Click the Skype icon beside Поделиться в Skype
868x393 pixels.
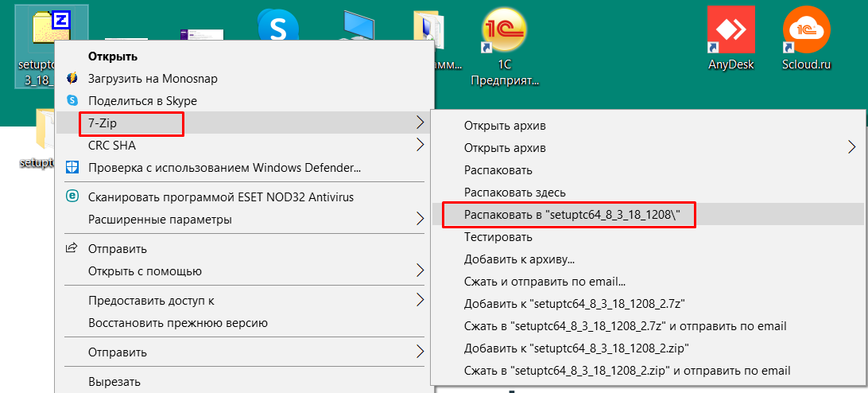coord(72,101)
